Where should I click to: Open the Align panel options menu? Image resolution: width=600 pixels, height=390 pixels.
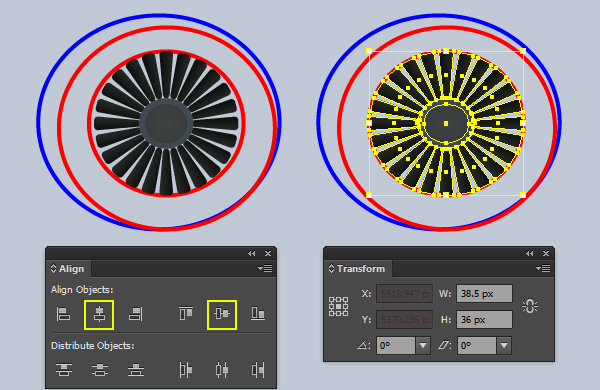265,269
